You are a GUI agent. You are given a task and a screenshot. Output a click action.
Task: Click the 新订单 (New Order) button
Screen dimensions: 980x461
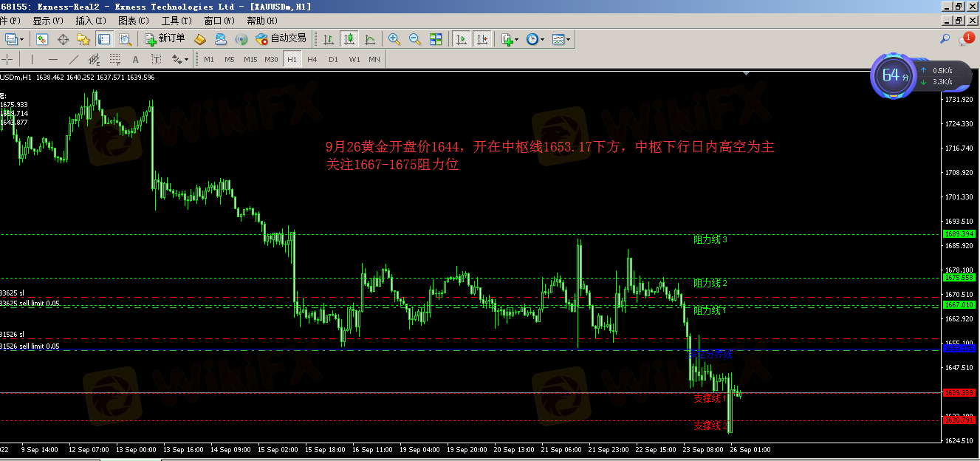(165, 39)
